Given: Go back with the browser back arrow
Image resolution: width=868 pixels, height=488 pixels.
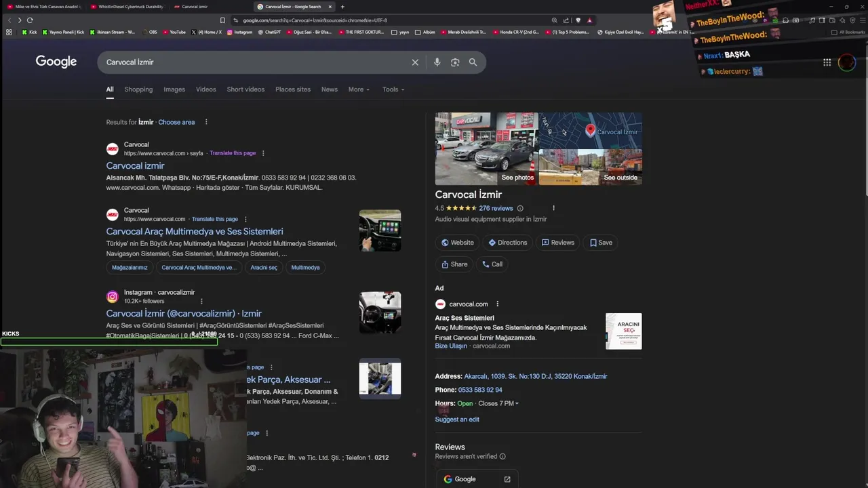Looking at the screenshot, I should [x=9, y=20].
